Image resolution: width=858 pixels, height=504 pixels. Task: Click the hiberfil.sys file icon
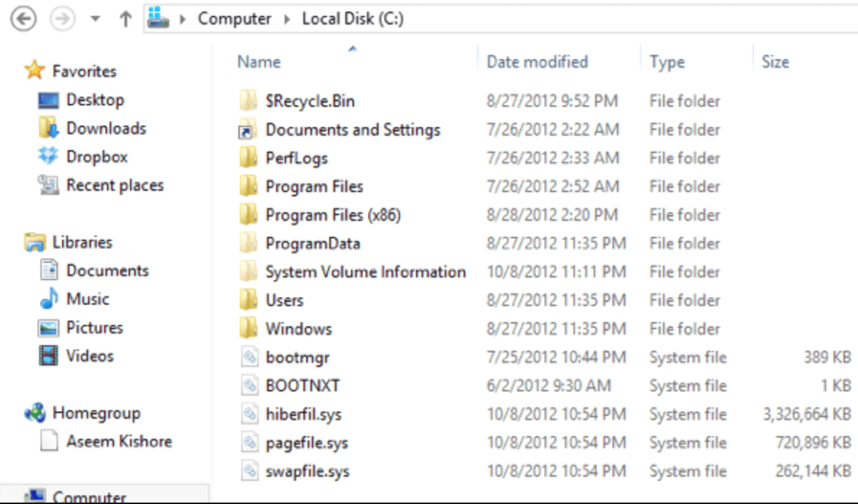[x=249, y=414]
